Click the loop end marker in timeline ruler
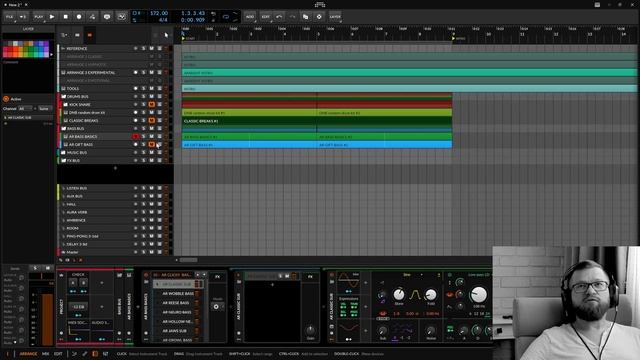The height and width of the screenshot is (360, 640). pyautogui.click(x=453, y=38)
